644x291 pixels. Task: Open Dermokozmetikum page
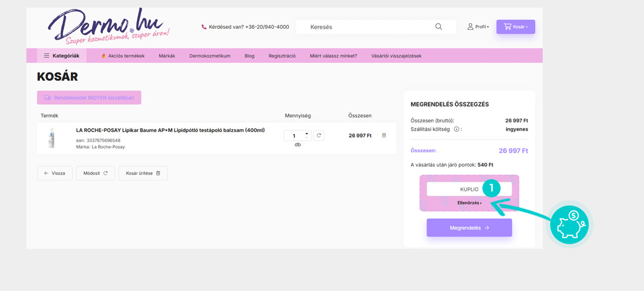pos(210,56)
